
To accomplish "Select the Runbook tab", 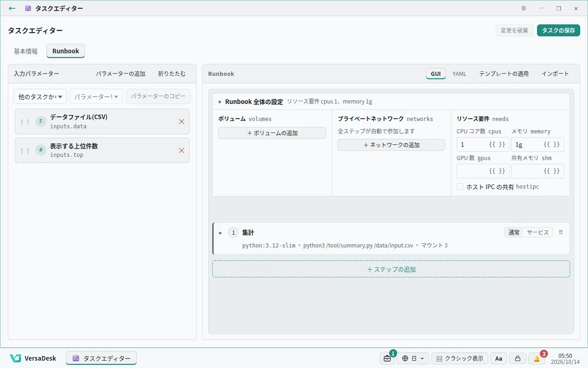I will [66, 51].
